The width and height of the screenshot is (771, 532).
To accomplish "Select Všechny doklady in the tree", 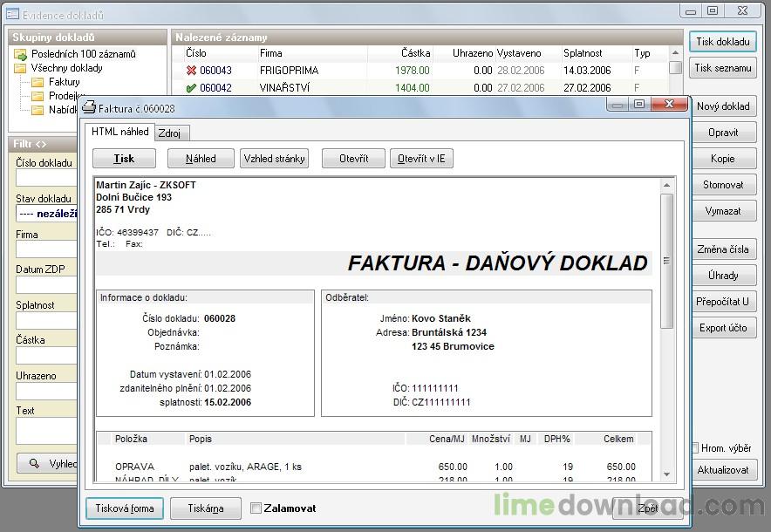I will click(x=66, y=68).
